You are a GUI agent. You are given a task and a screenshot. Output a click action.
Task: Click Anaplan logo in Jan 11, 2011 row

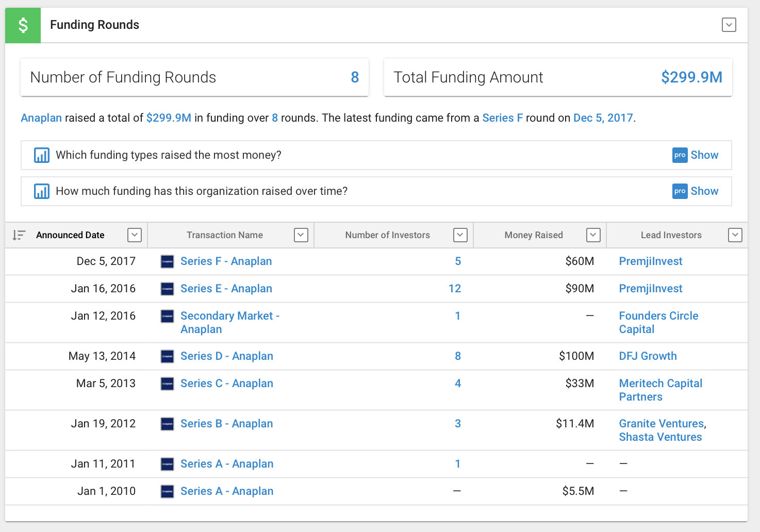click(x=167, y=464)
